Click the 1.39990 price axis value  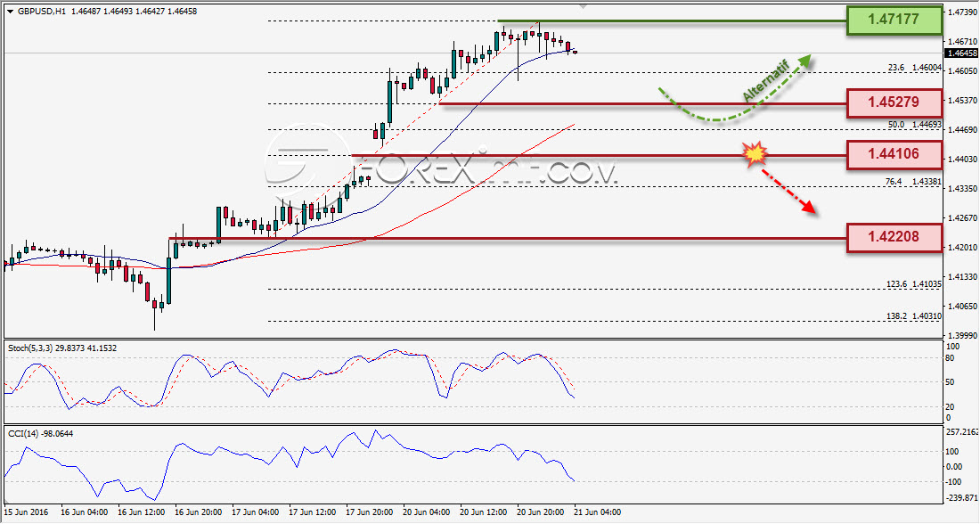[x=962, y=335]
